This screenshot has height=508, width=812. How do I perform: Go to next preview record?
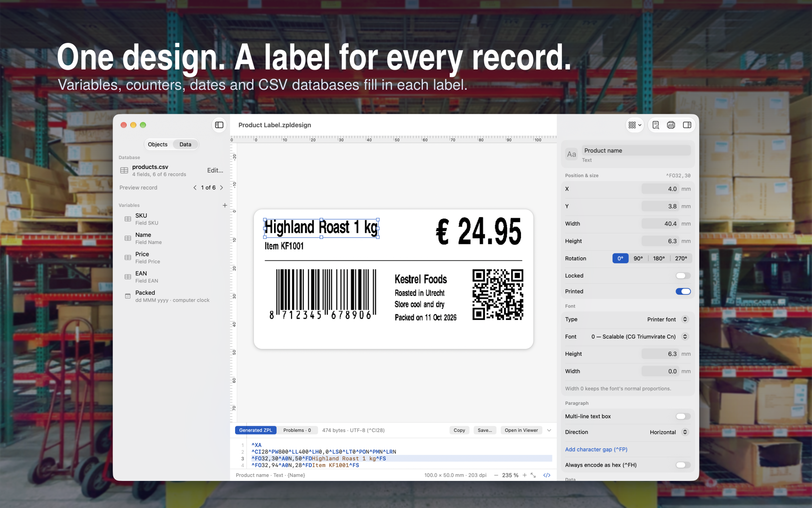click(222, 188)
